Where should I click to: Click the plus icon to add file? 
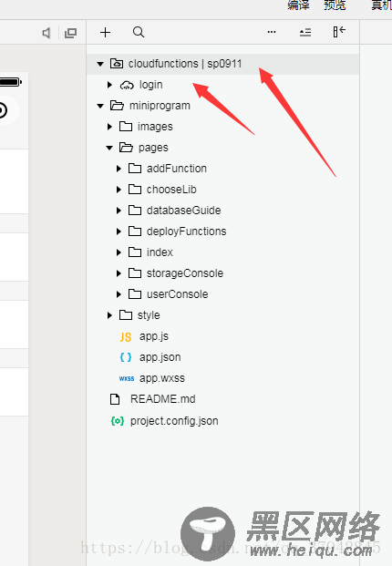105,33
